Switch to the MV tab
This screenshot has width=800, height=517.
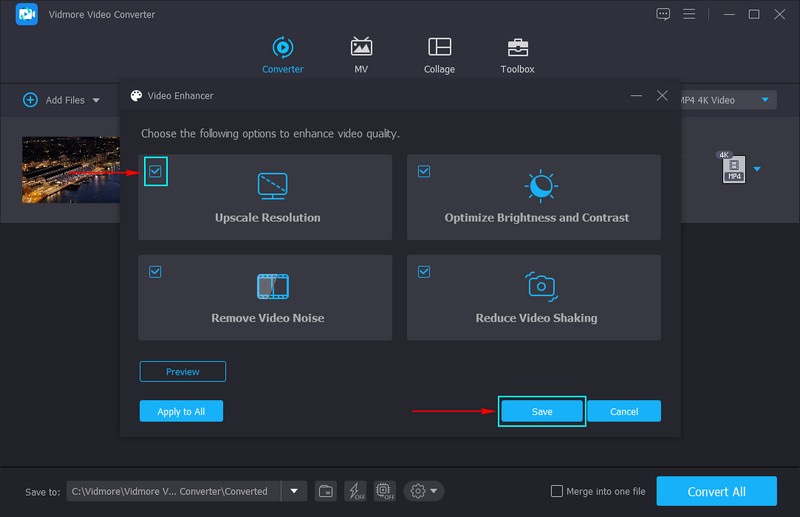pyautogui.click(x=361, y=55)
